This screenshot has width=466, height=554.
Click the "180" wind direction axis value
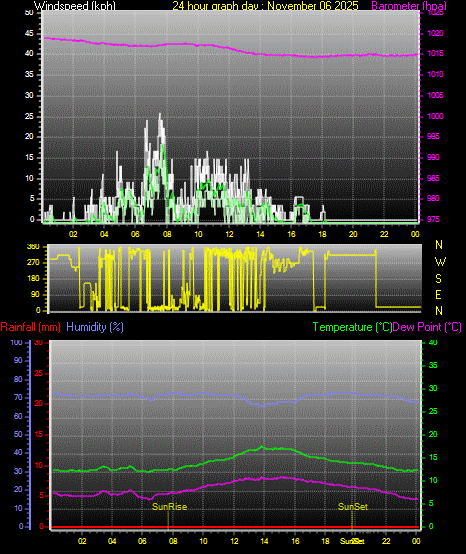pyautogui.click(x=33, y=278)
